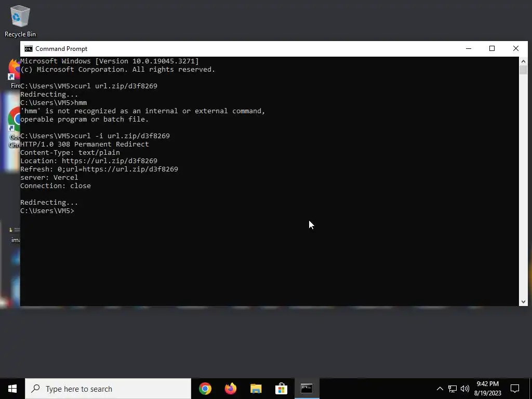Screen dimensions: 532x399
Task: Click the Command Prompt taskbar button
Action: (307, 389)
